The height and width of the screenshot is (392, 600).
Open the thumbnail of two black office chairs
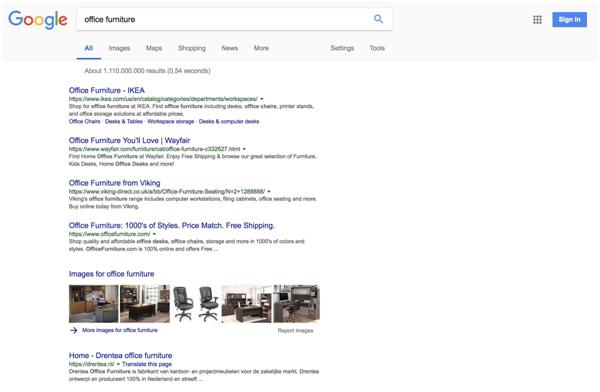[x=196, y=304]
